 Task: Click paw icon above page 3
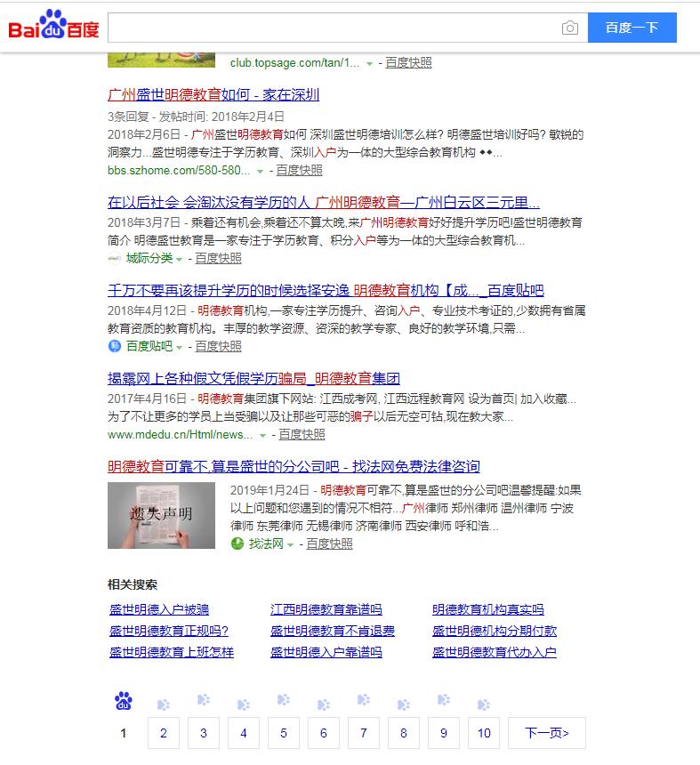pyautogui.click(x=204, y=700)
